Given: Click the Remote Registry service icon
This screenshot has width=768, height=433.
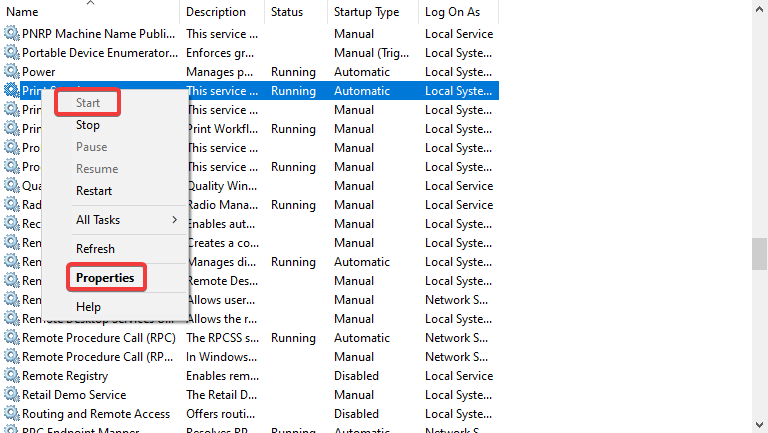Looking at the screenshot, I should [11, 376].
